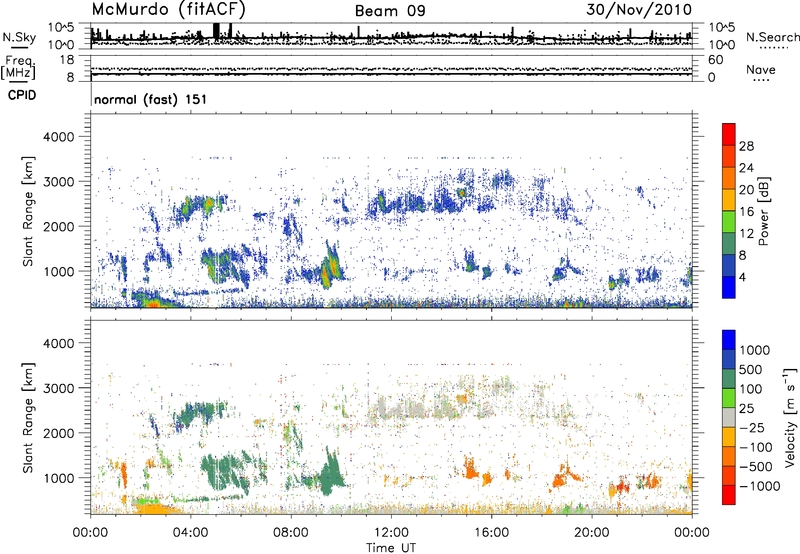The width and height of the screenshot is (800, 554).
Task: Click the 'N.Search' legend label
Action: click(x=772, y=37)
